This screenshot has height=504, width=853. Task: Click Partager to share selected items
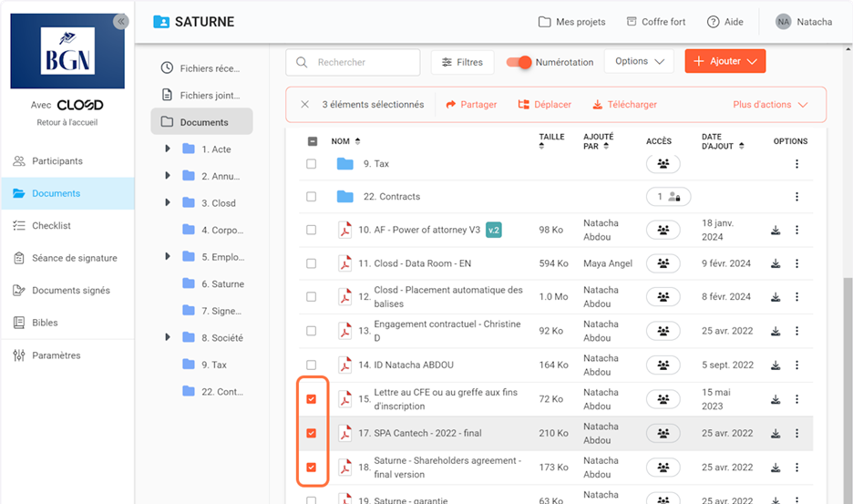click(x=471, y=105)
